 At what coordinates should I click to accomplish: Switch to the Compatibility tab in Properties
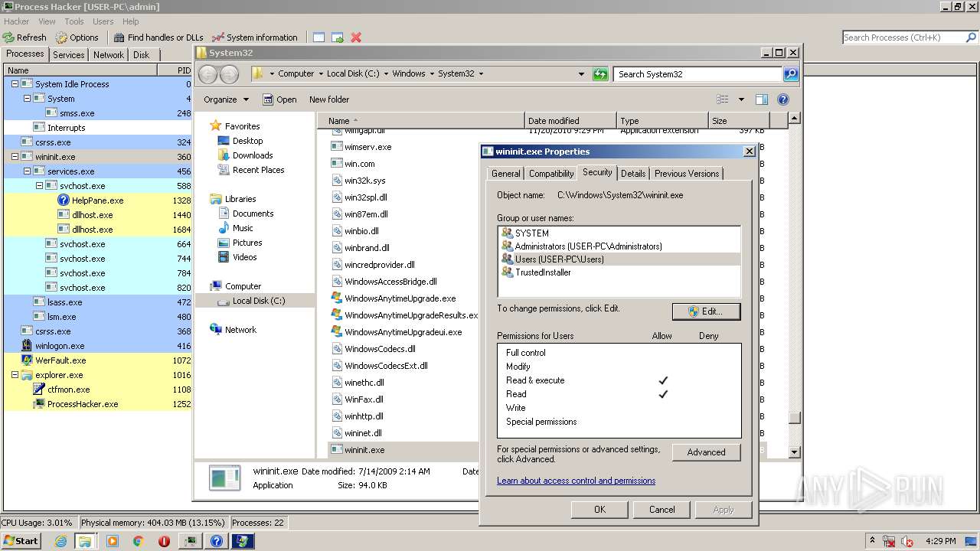coord(551,174)
